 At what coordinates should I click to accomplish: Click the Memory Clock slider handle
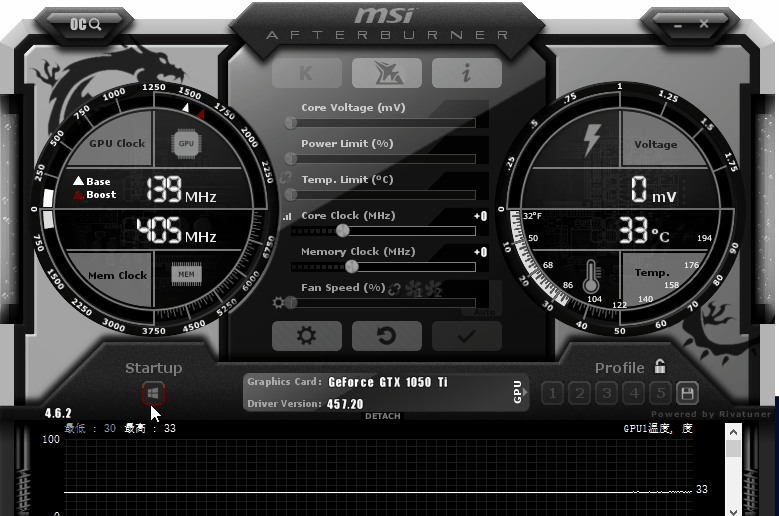[x=352, y=267]
